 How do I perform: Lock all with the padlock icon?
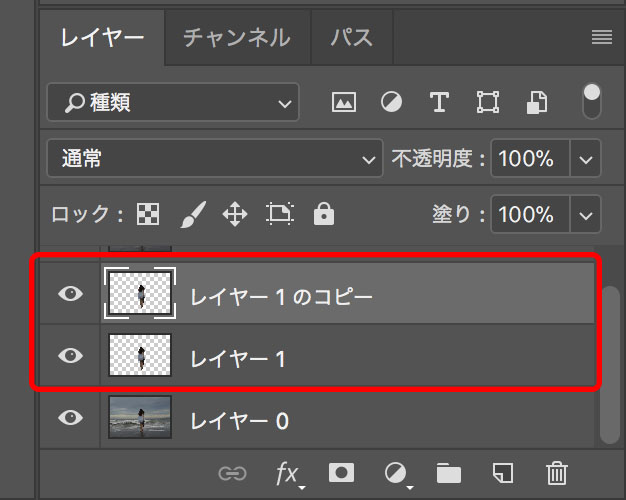tap(324, 214)
